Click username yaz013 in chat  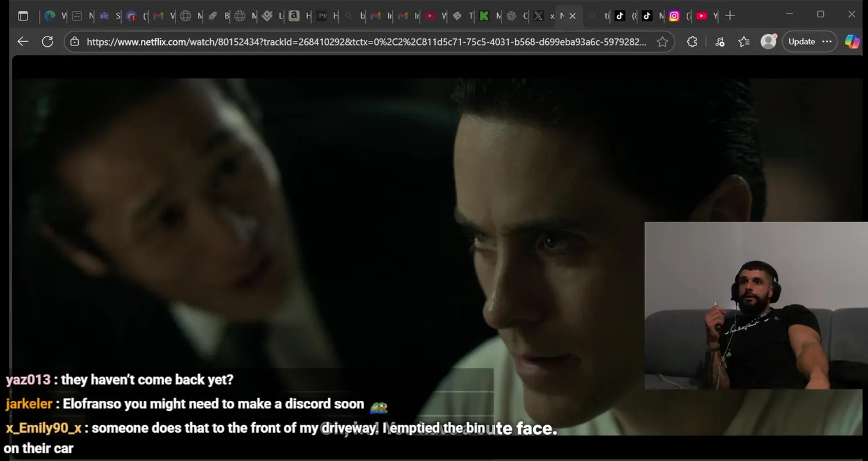(x=28, y=380)
